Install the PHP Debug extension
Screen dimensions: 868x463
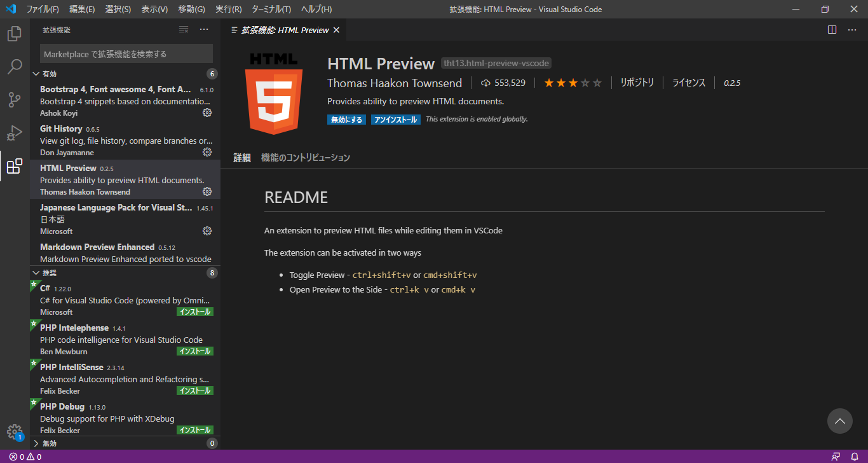[x=194, y=430]
